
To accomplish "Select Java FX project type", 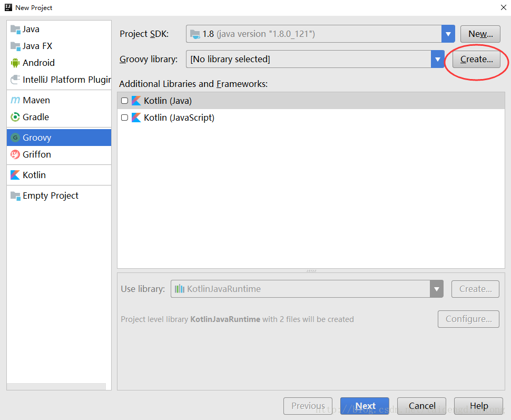I will (59, 46).
